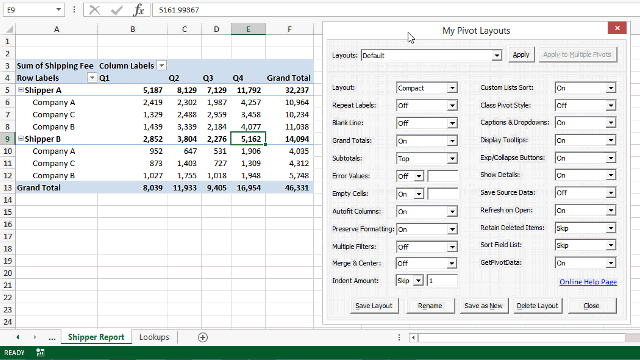The width and height of the screenshot is (640, 360).
Task: Open the Refresh on Open dropdown
Action: (611, 211)
